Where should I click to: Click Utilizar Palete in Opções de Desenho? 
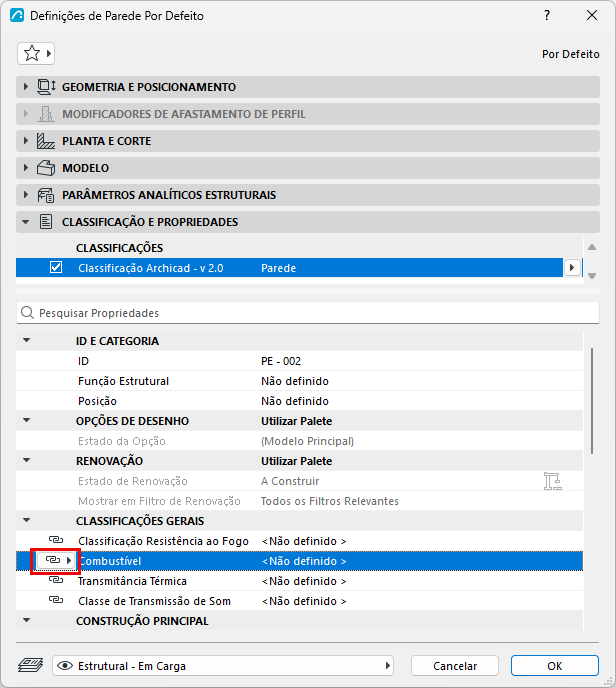[x=297, y=421]
